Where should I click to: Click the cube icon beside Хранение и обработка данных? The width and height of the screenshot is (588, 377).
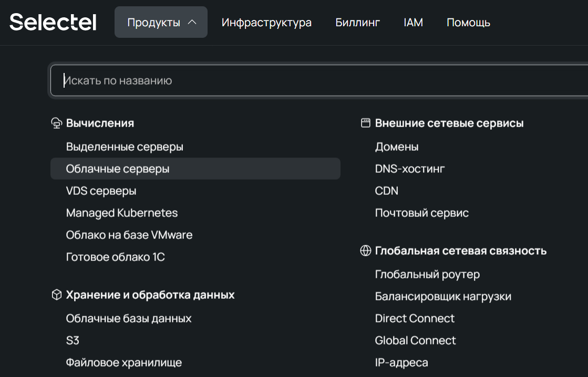[57, 295]
